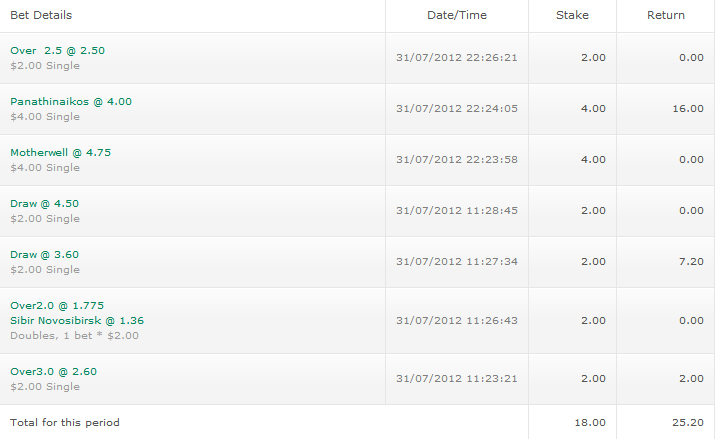
Task: Select the Motherwell @ 4.75 bet link
Action: coord(60,152)
